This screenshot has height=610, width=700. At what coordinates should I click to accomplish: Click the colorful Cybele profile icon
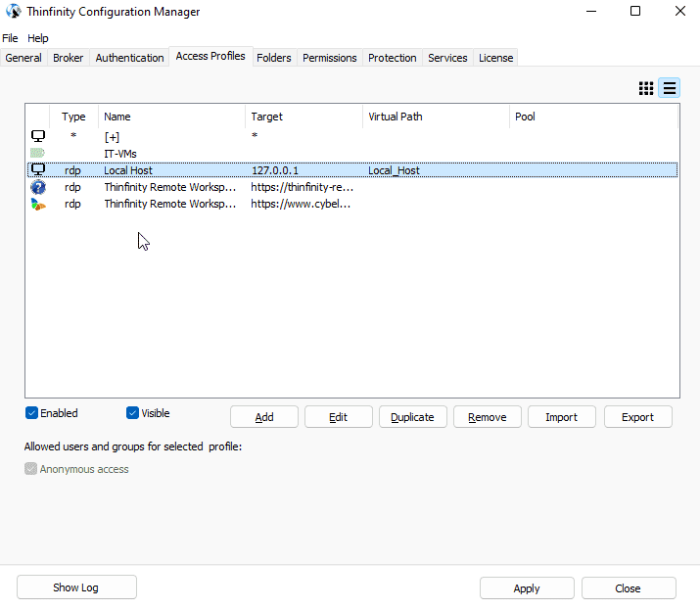(38, 204)
